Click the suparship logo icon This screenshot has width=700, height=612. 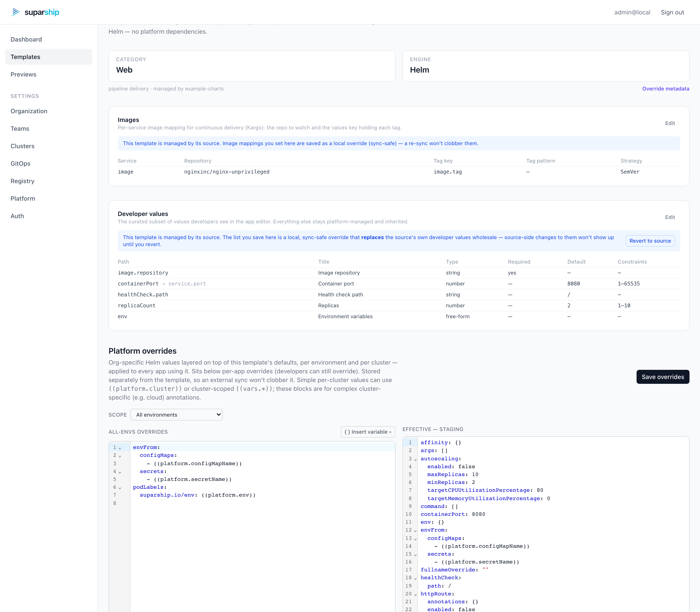click(x=16, y=12)
